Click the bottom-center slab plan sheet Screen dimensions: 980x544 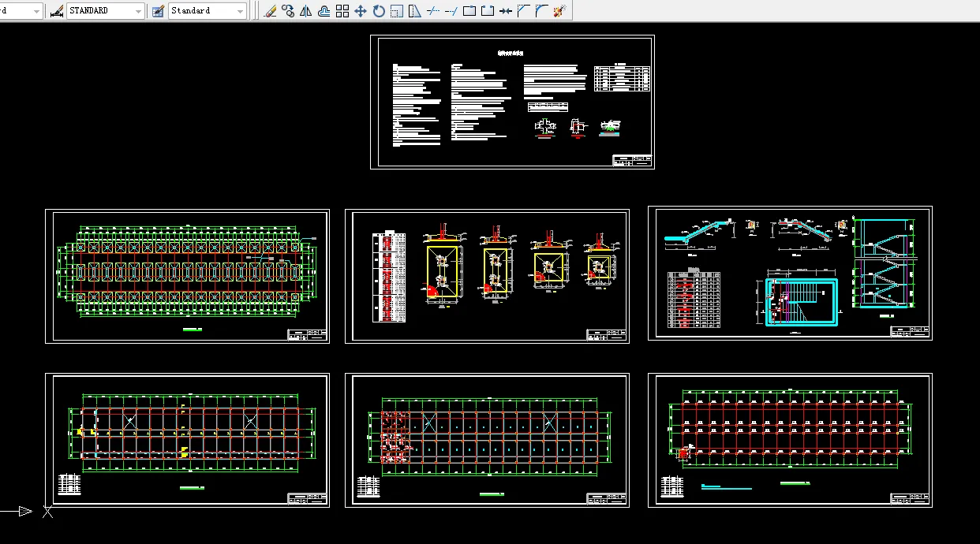(x=487, y=440)
